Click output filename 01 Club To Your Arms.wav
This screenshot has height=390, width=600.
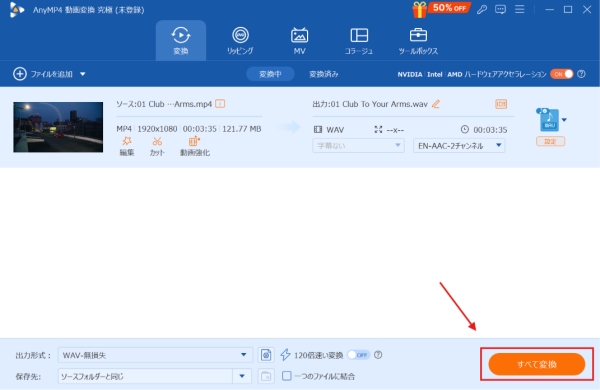point(379,104)
